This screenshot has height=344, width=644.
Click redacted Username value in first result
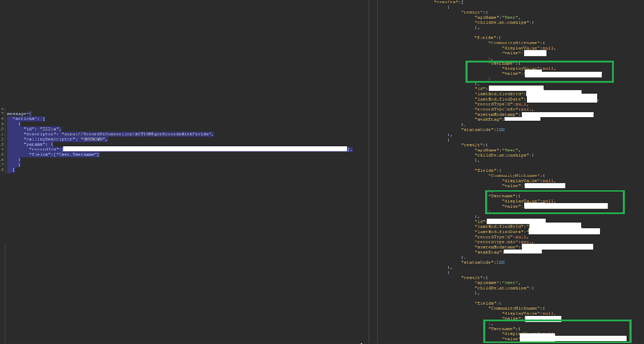(563, 74)
